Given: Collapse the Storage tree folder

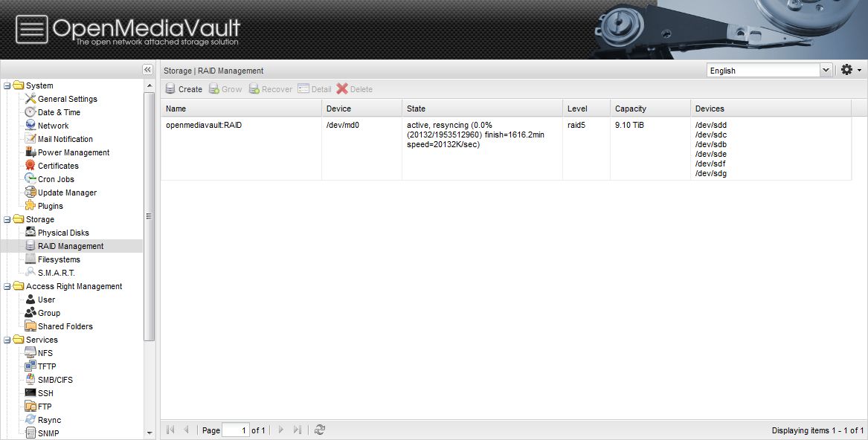Looking at the screenshot, I should pos(7,220).
